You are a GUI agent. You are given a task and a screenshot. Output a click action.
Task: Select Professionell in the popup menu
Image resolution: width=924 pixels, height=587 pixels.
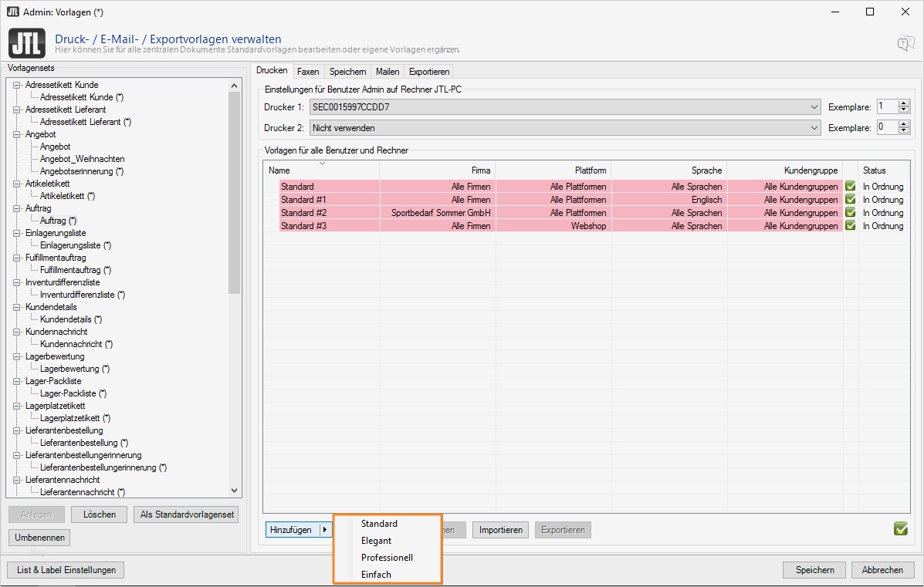[x=387, y=558]
